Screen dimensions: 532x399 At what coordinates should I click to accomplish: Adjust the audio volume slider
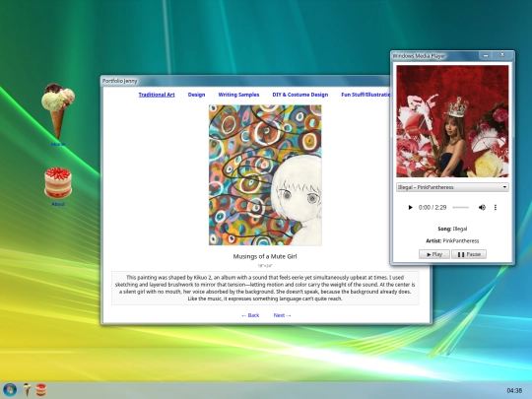[461, 207]
